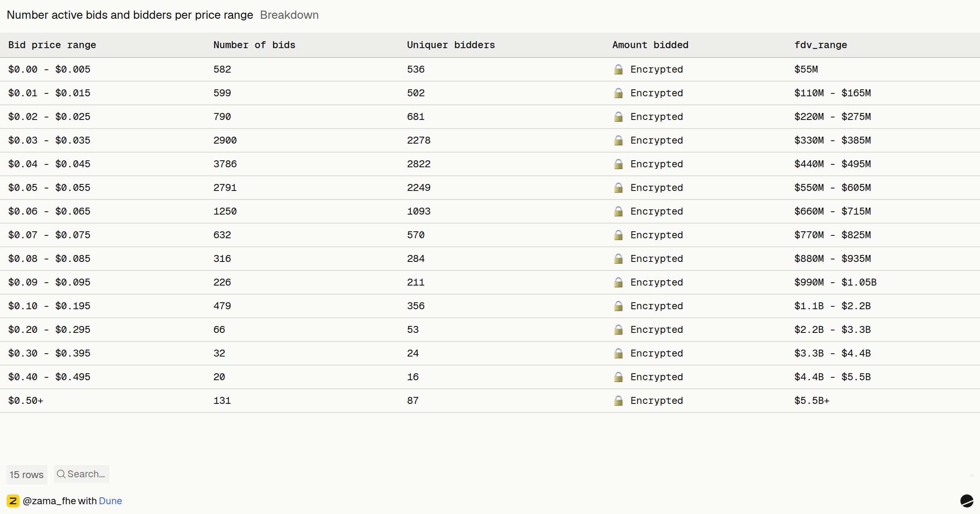The width and height of the screenshot is (980, 514).
Task: Select cell with 131 bids
Action: point(222,401)
